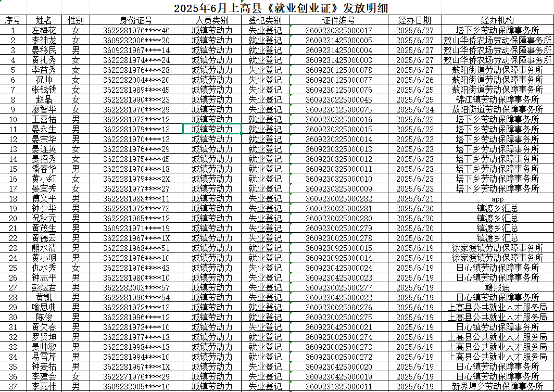The height and width of the screenshot is (392, 554).
Task: Select the 证件编号 header cell
Action: (x=338, y=20)
